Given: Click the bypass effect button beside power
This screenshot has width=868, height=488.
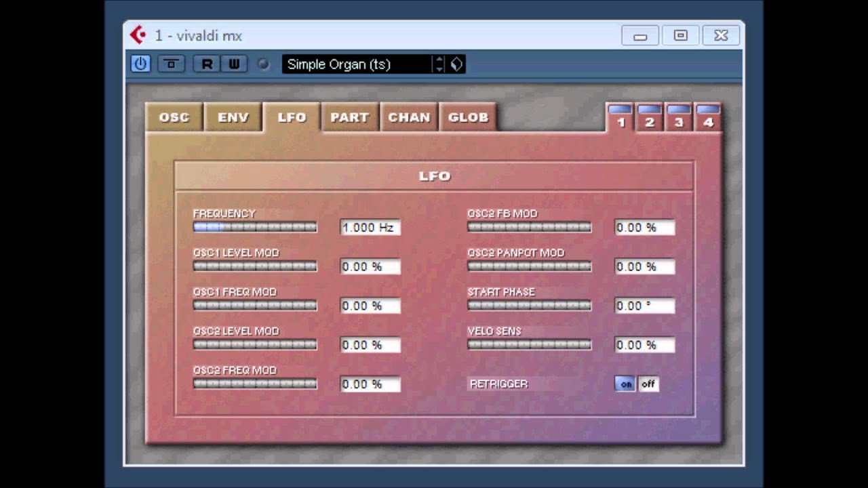Looking at the screenshot, I should coord(171,64).
